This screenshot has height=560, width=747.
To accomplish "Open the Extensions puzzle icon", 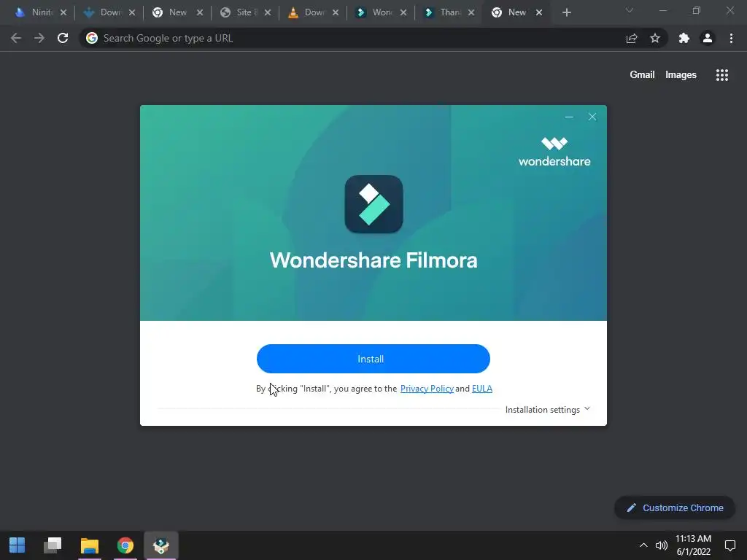I will [x=684, y=38].
